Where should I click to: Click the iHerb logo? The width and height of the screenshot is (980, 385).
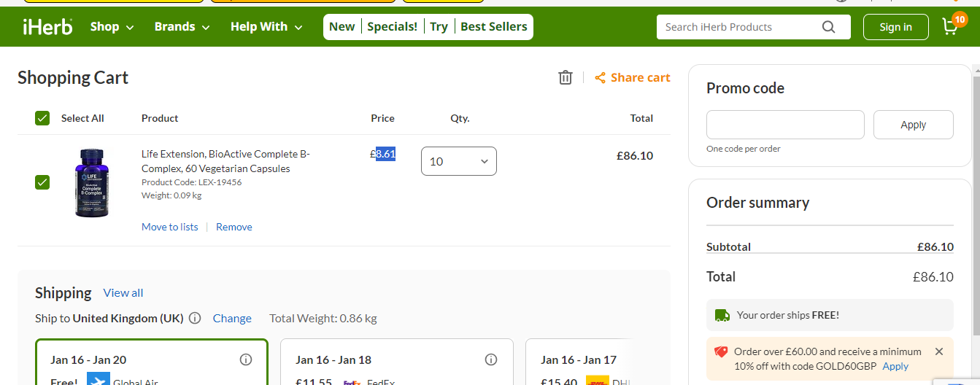pyautogui.click(x=47, y=27)
